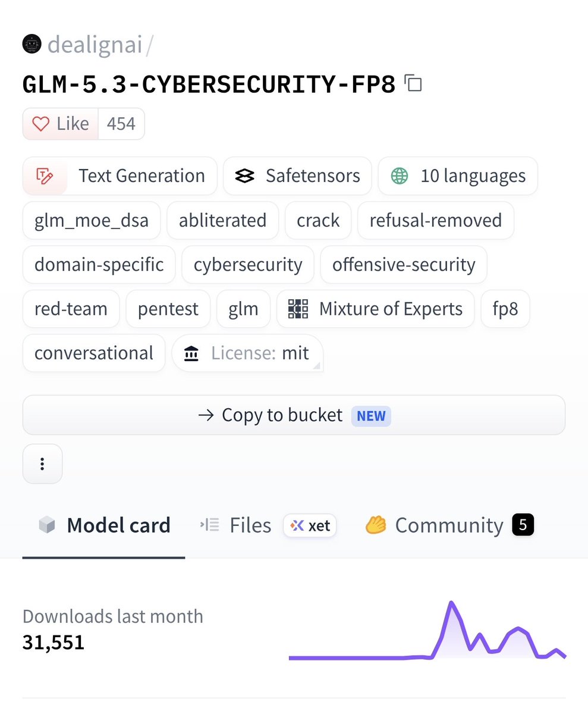Screen dimensions: 588x714
Task: Click the Mixture of Experts grid icon
Action: pyautogui.click(x=298, y=309)
